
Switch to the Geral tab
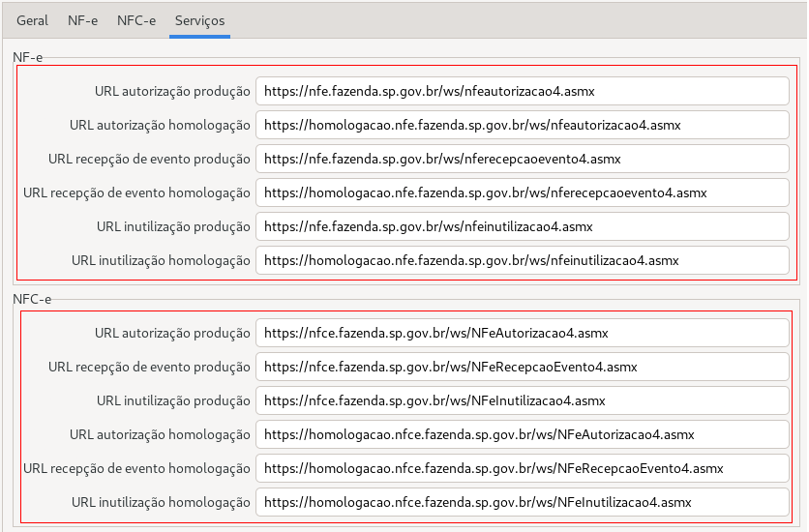(x=32, y=19)
